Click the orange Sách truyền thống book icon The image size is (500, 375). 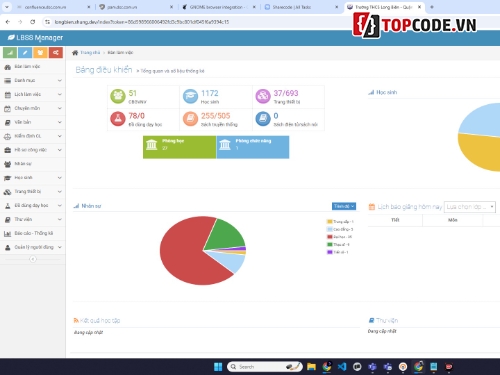pos(190,119)
